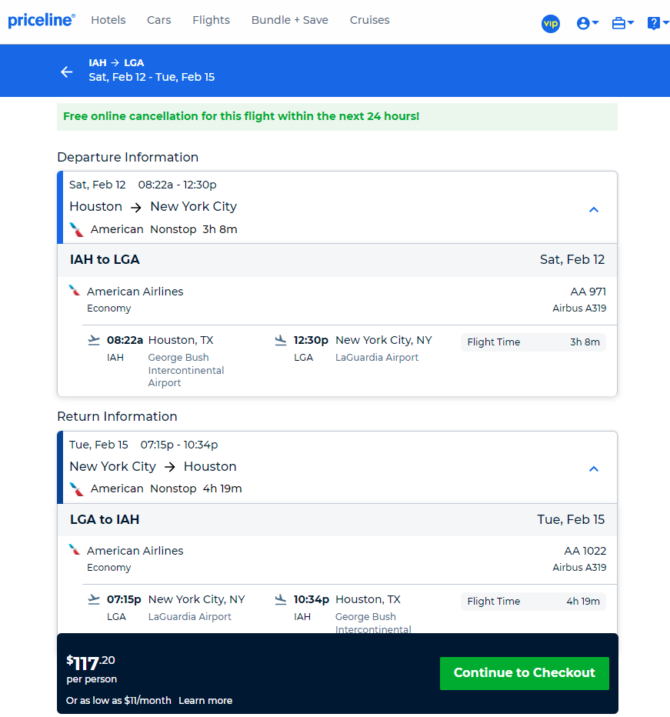
Task: Click flight number AA 1022
Action: click(585, 551)
